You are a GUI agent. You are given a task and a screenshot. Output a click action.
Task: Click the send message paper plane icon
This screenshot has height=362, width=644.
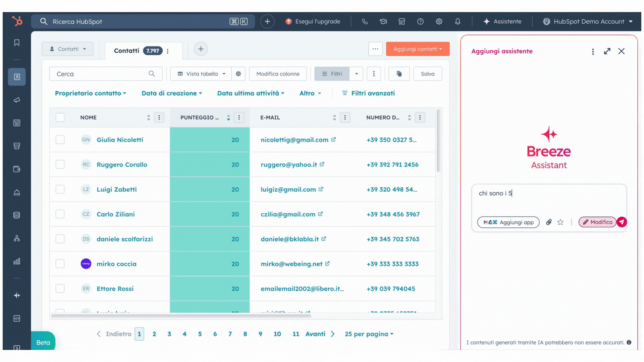click(622, 222)
